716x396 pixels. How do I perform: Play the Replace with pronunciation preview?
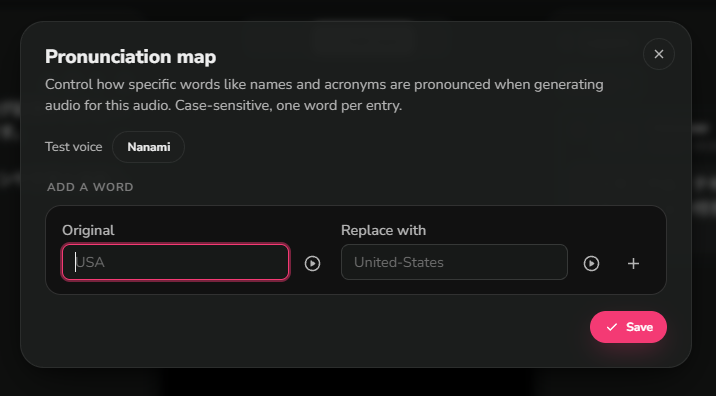coord(591,264)
